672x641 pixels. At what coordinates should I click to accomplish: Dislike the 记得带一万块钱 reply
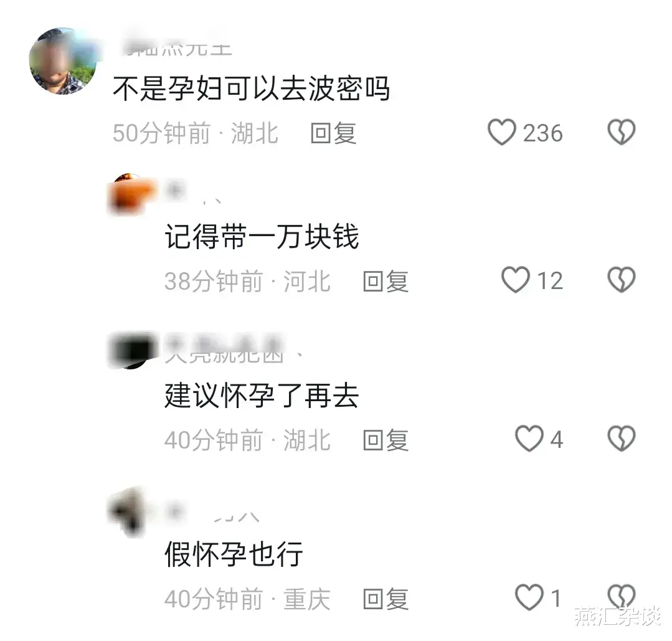(622, 280)
